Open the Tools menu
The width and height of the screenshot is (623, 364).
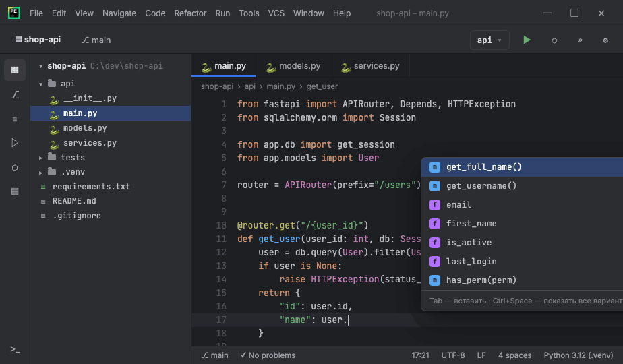point(249,13)
